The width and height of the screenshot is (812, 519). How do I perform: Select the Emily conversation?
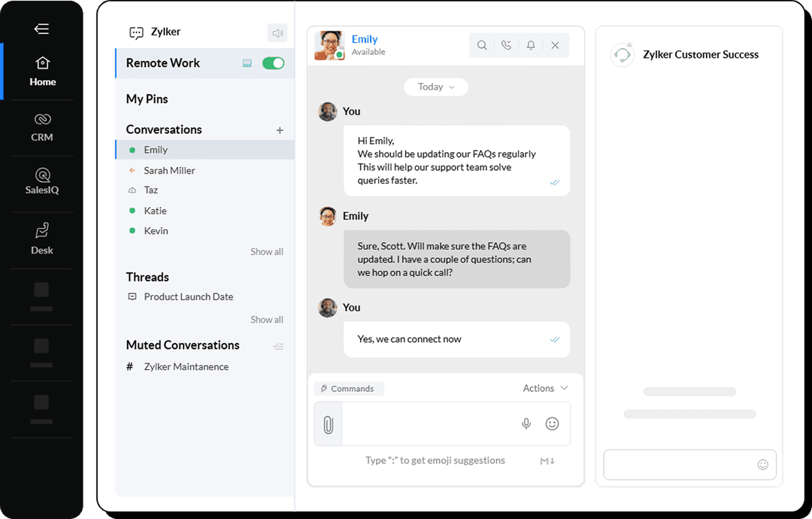point(205,150)
